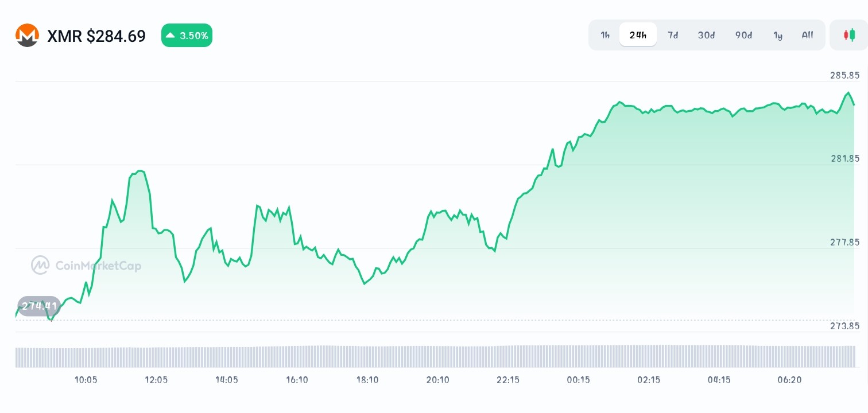This screenshot has height=413, width=868.
Task: Switch to the 1y time range
Action: click(778, 35)
